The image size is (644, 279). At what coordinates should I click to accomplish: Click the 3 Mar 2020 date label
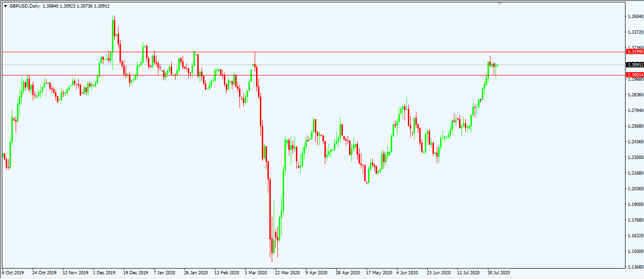(x=256, y=273)
